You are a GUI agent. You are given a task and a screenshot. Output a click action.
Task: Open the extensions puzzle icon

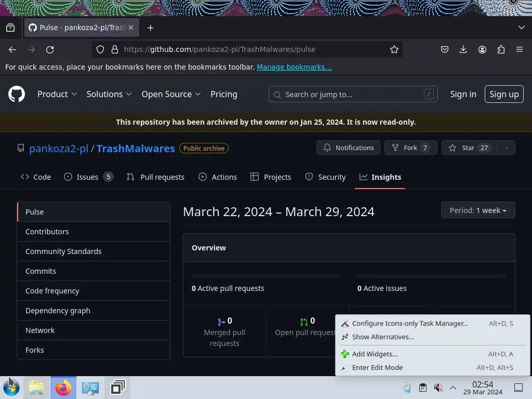501,49
